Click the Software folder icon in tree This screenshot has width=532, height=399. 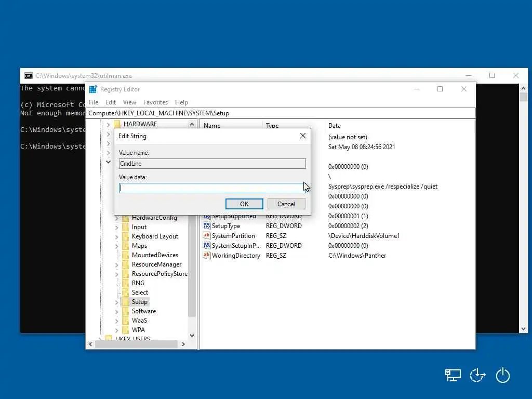(x=126, y=311)
